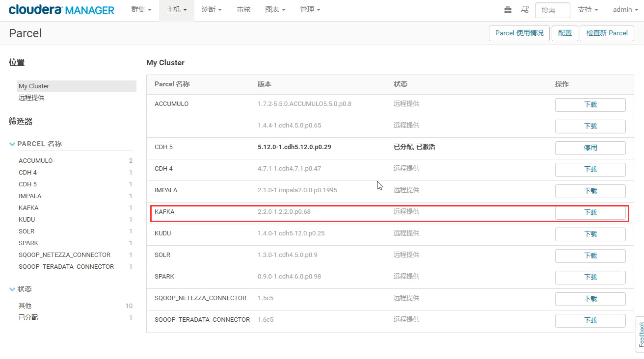Filter by SQOOP_TERADATA_CONNECTOR parcel name
This screenshot has width=644, height=359.
pyautogui.click(x=66, y=267)
